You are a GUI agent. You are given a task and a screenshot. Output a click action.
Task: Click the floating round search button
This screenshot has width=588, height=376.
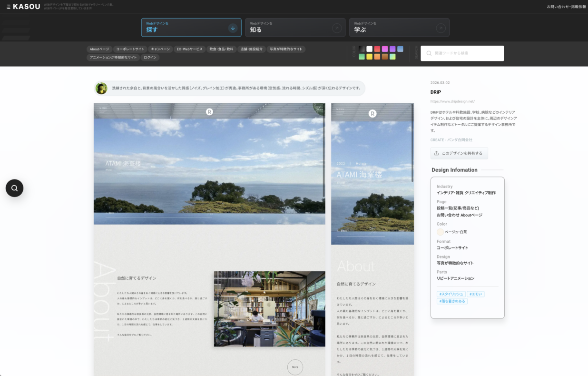pyautogui.click(x=14, y=188)
